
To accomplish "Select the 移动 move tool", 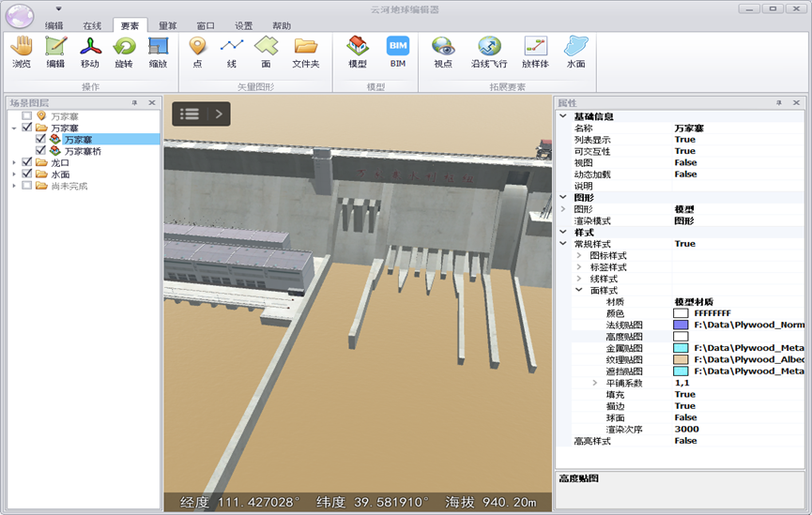I will click(x=90, y=53).
